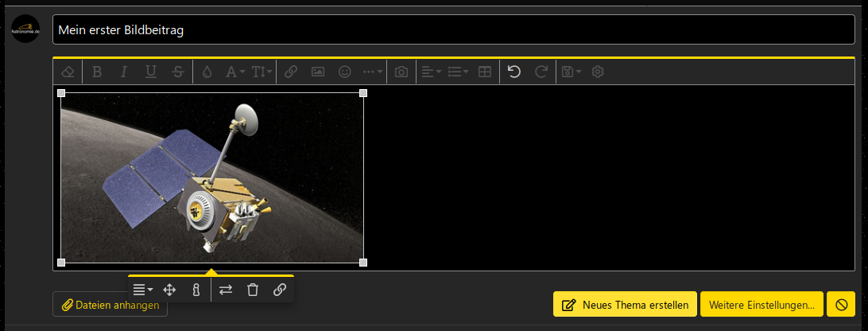Toggle bold formatting
The image size is (868, 331).
pos(97,72)
